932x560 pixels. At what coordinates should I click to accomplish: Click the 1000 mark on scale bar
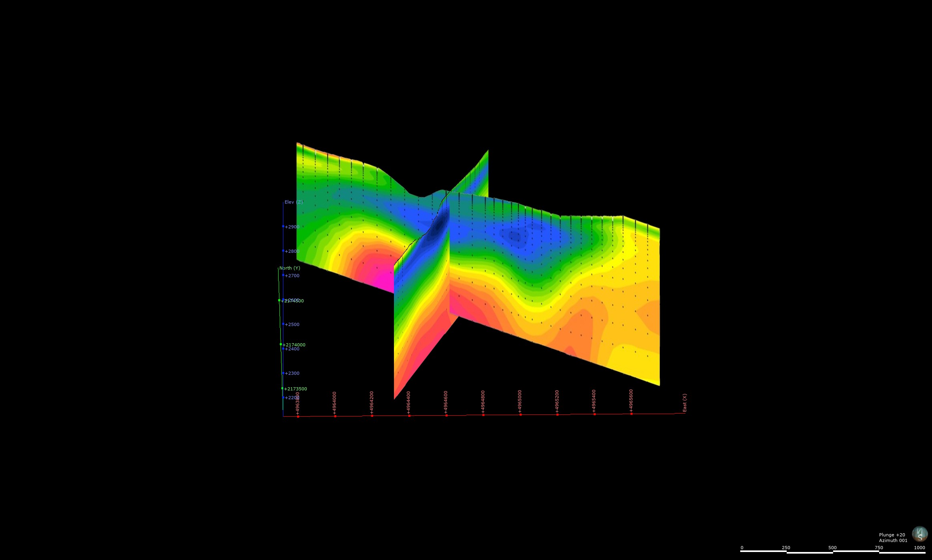click(920, 548)
